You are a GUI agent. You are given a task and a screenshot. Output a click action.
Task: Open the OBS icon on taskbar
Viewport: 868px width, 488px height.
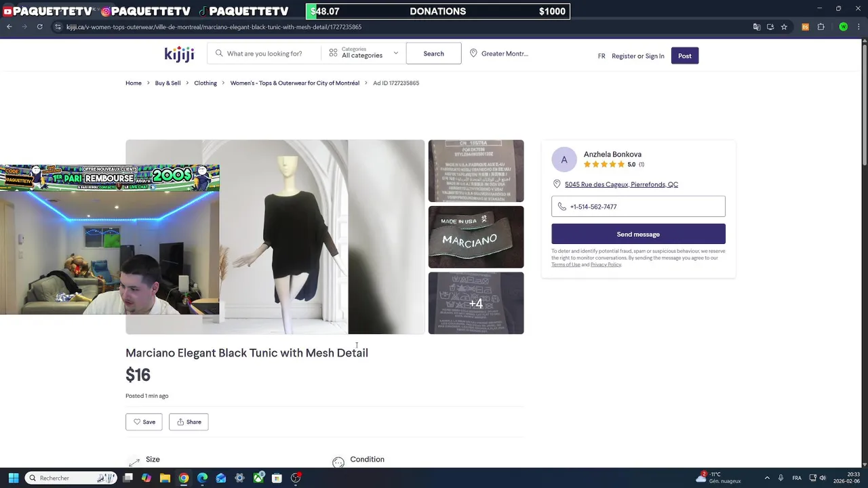tap(296, 478)
